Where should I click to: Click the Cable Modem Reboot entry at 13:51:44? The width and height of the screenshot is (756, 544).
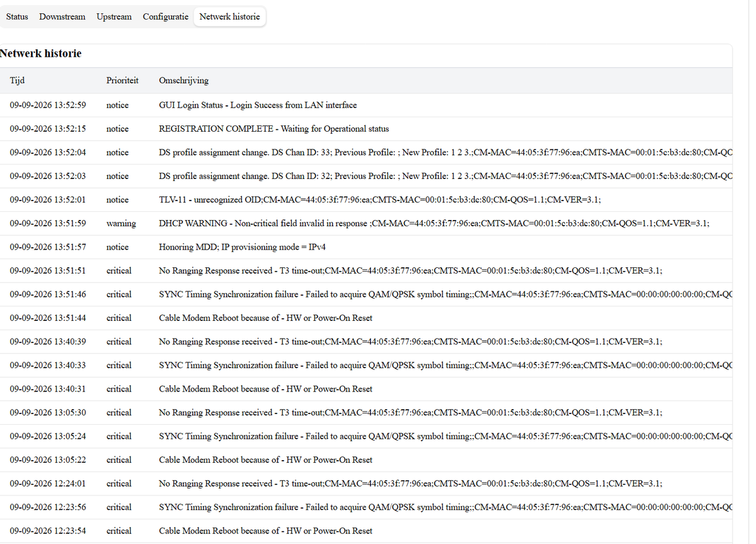pyautogui.click(x=265, y=318)
